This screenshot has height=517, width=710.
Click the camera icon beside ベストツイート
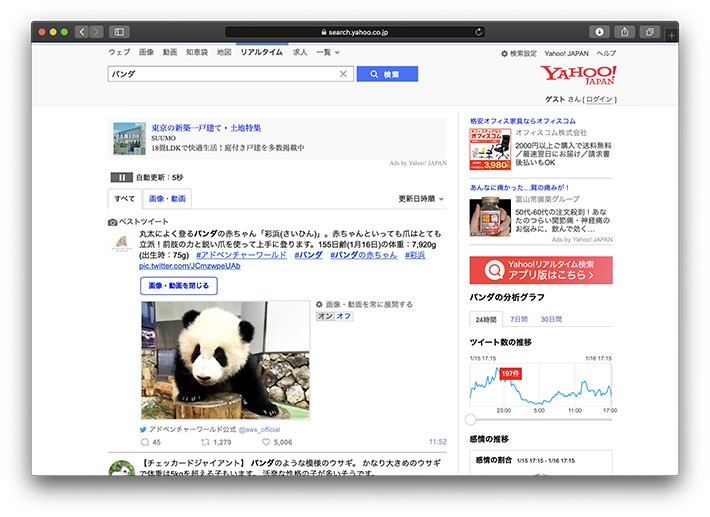point(112,222)
